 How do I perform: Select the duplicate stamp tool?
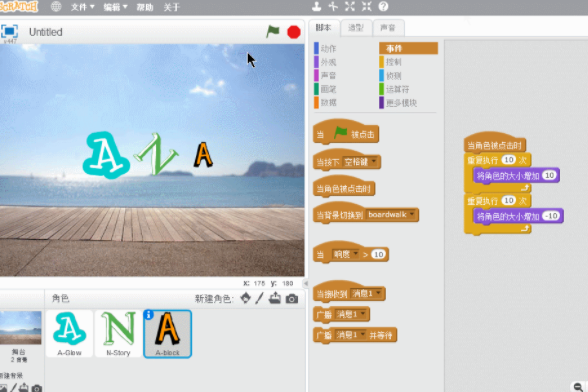point(317,6)
